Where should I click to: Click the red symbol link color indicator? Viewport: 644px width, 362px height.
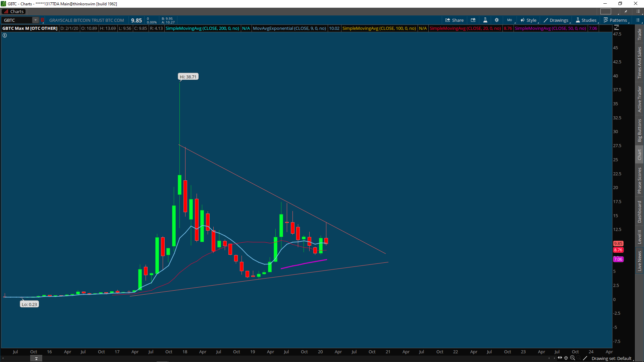(x=43, y=20)
